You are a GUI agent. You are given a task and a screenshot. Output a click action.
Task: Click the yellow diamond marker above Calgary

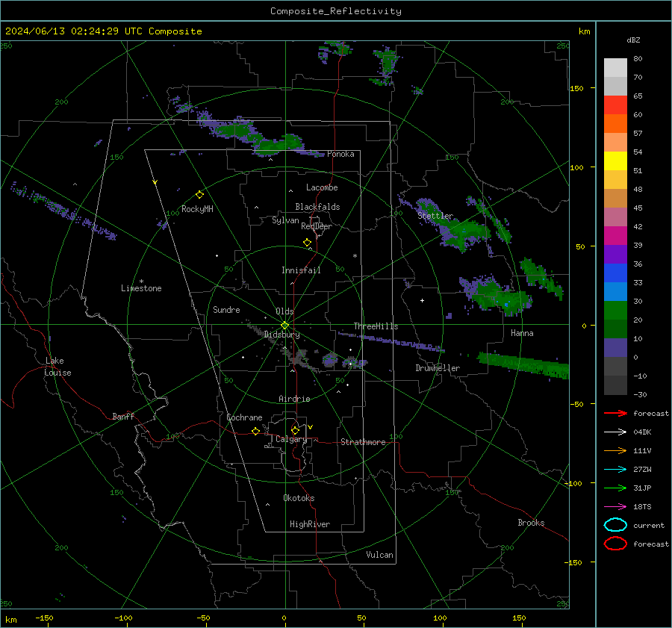tap(295, 430)
